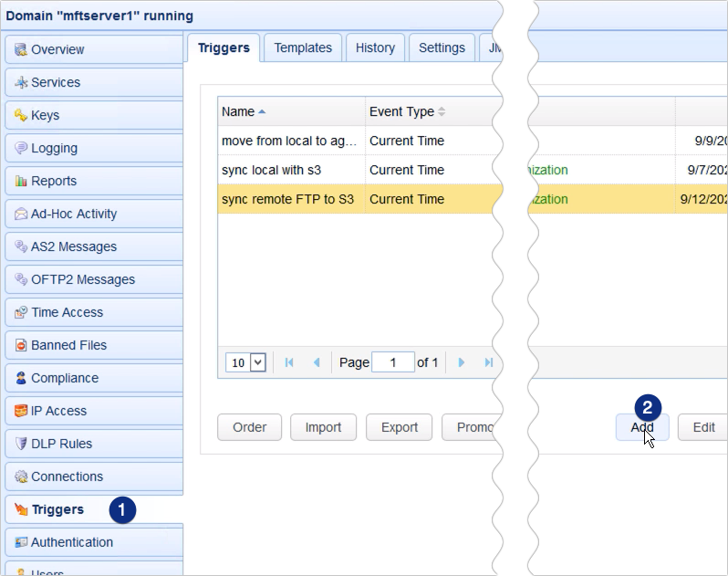Click the Order button

click(x=249, y=427)
